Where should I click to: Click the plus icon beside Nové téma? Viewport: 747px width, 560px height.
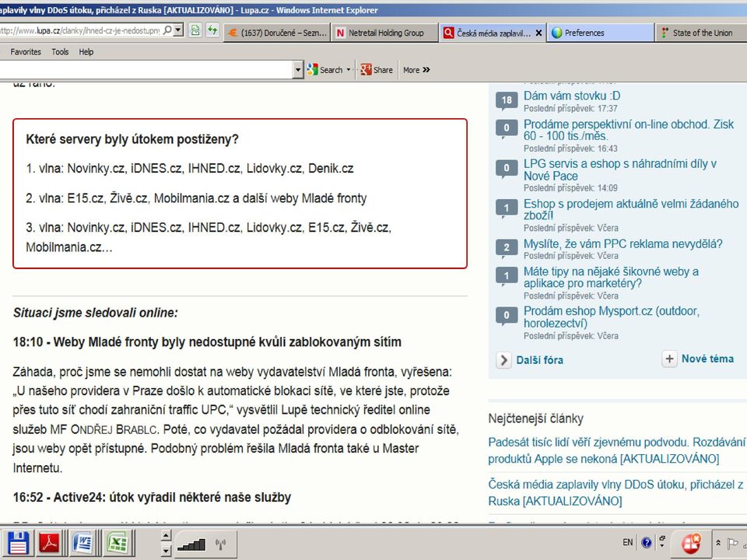pyautogui.click(x=669, y=359)
